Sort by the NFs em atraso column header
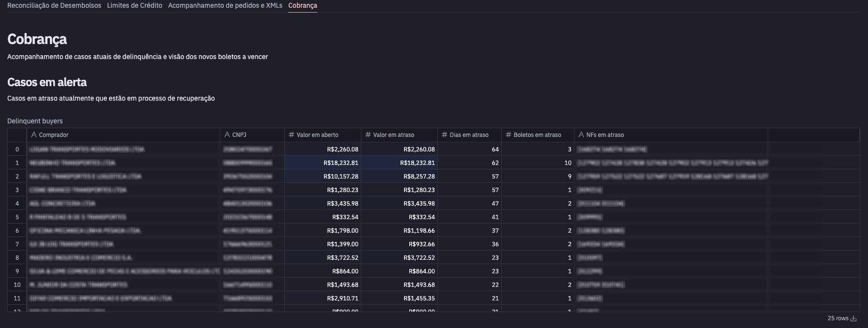 coord(671,135)
